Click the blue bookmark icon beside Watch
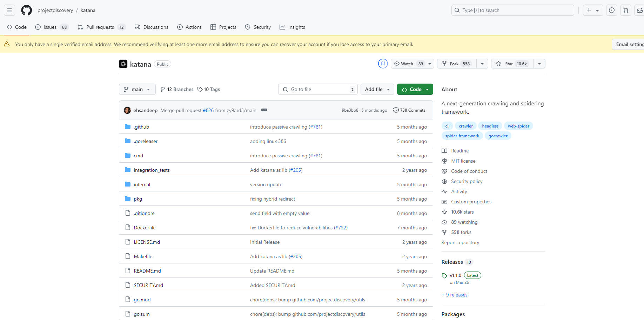This screenshot has width=644, height=320. coord(383,64)
